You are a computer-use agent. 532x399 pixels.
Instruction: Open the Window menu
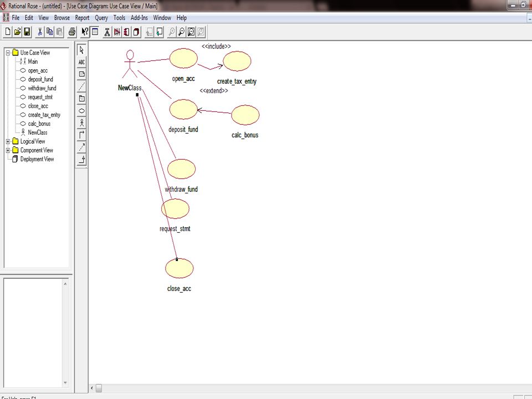162,18
